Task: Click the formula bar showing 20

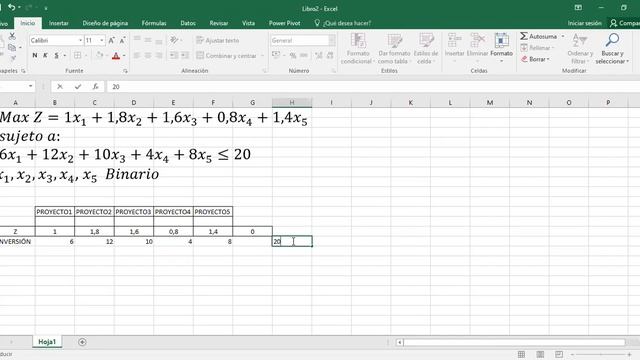Action: click(x=373, y=87)
